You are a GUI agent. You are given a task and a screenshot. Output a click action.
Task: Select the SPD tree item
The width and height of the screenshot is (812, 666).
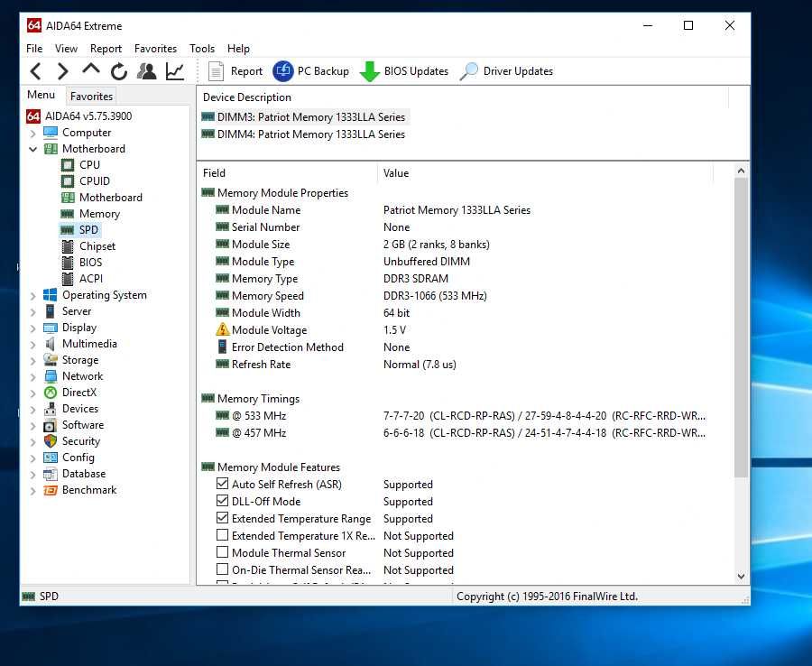[x=88, y=230]
